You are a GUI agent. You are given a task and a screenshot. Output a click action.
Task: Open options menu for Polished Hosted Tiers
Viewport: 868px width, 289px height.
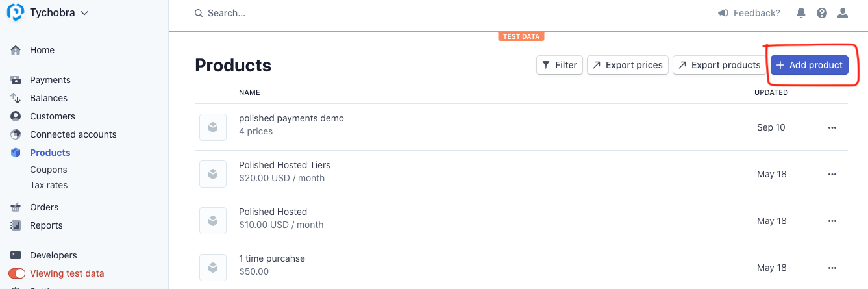click(832, 174)
